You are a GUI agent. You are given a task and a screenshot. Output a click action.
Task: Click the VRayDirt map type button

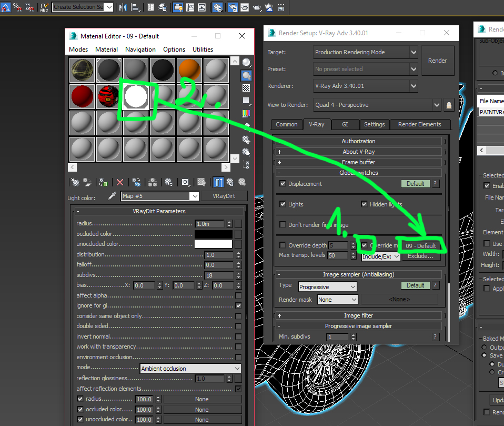coord(223,196)
